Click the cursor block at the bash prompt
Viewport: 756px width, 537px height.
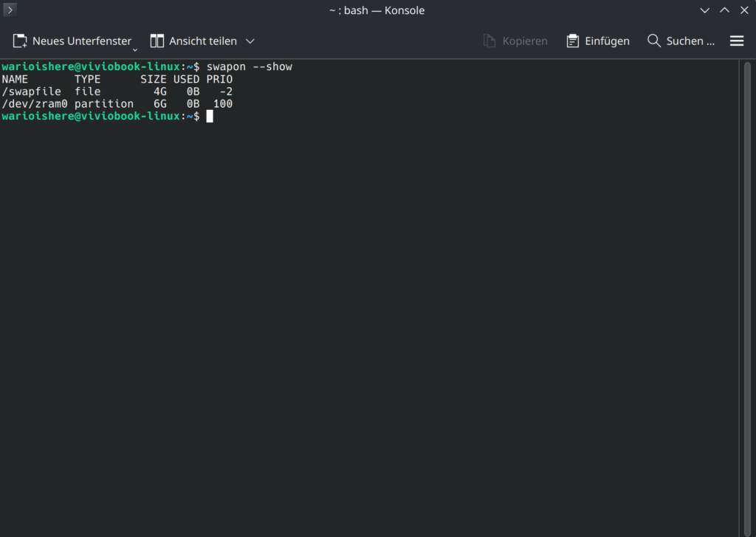210,117
